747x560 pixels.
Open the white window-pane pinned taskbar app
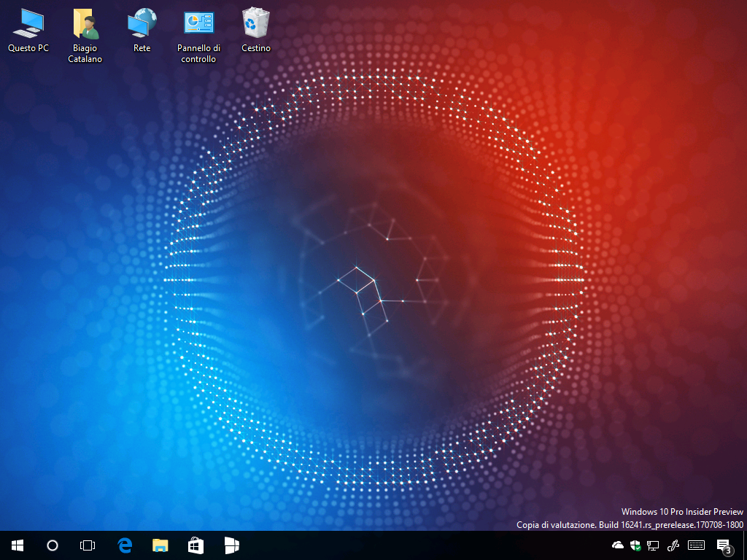pyautogui.click(x=231, y=545)
